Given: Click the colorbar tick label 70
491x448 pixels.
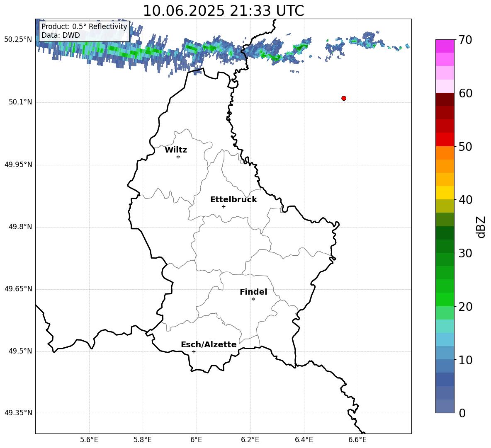Looking at the screenshot, I should click(465, 40).
